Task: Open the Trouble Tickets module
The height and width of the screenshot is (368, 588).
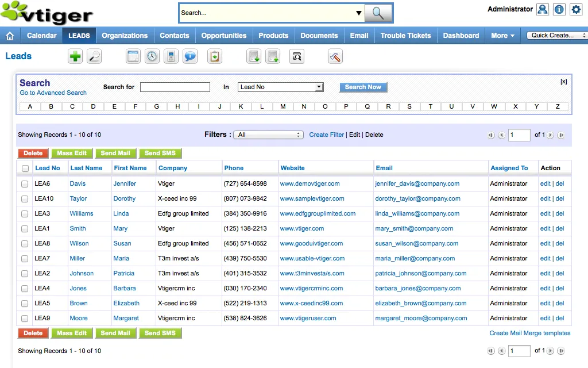Action: (405, 35)
